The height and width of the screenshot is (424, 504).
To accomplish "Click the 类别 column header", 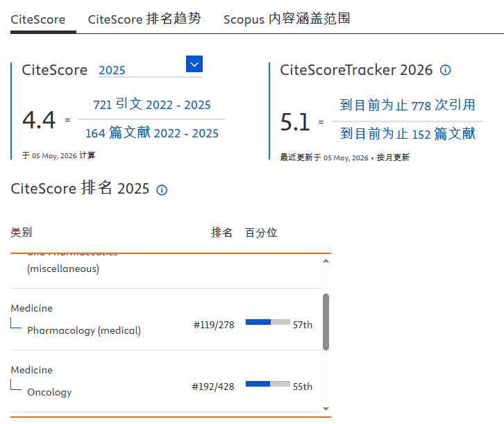I will (x=22, y=232).
